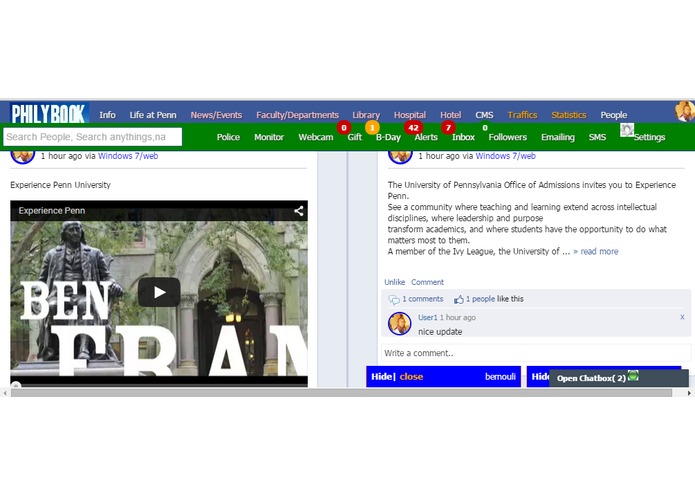Open Life at Penn menu
695x494 pixels.
coord(153,115)
